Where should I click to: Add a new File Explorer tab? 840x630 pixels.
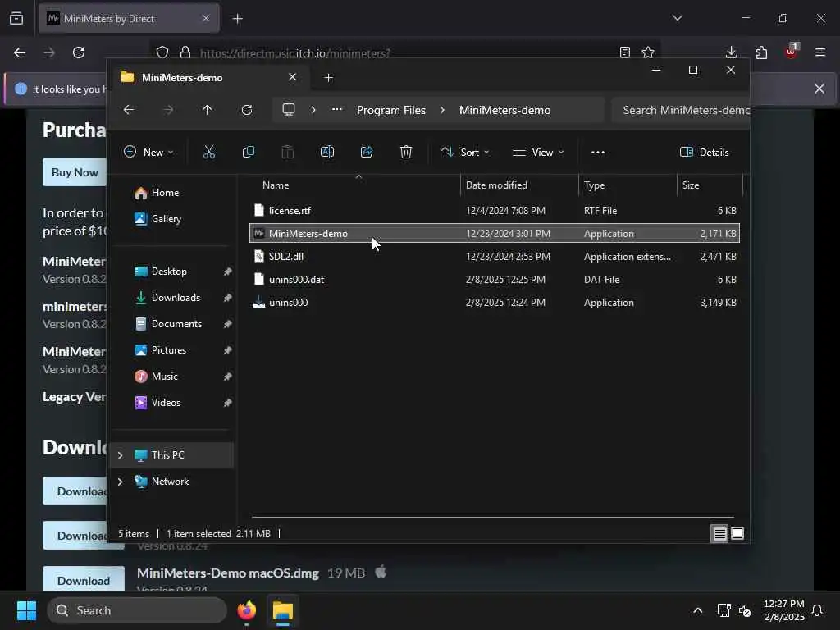(x=328, y=78)
